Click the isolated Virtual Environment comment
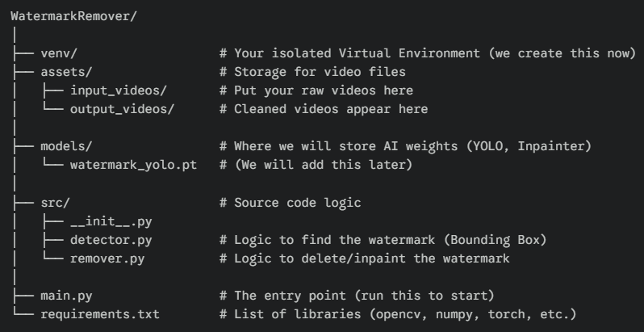Viewport: 644px width, 332px height. click(x=428, y=53)
